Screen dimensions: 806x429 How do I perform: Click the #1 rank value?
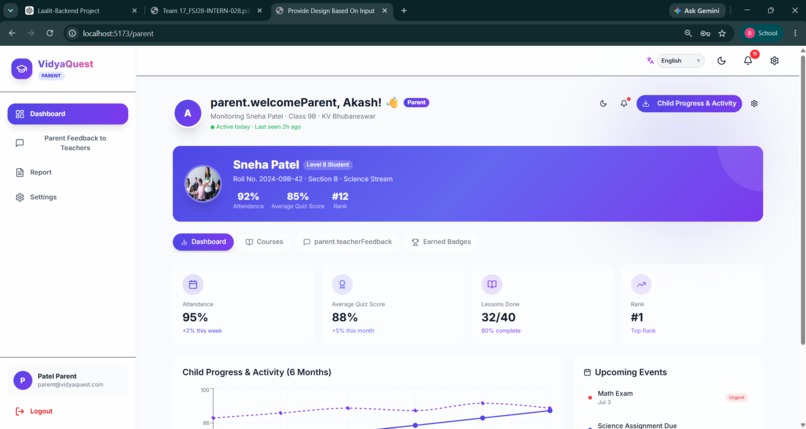tap(637, 318)
